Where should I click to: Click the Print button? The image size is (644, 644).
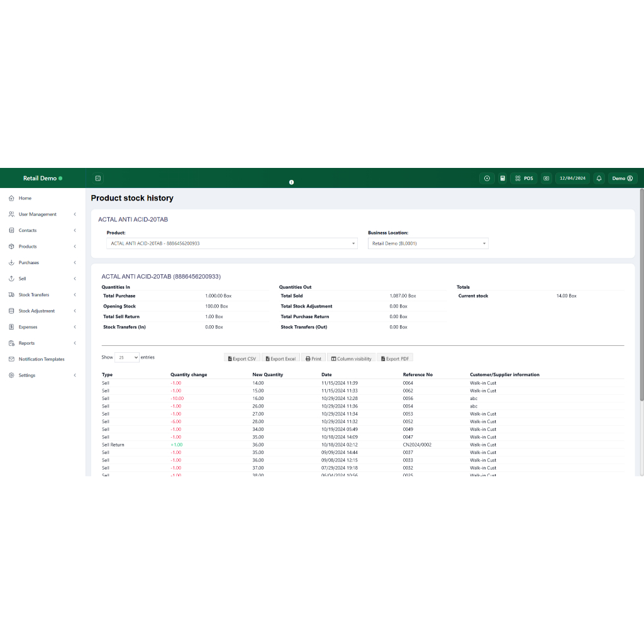tap(313, 358)
